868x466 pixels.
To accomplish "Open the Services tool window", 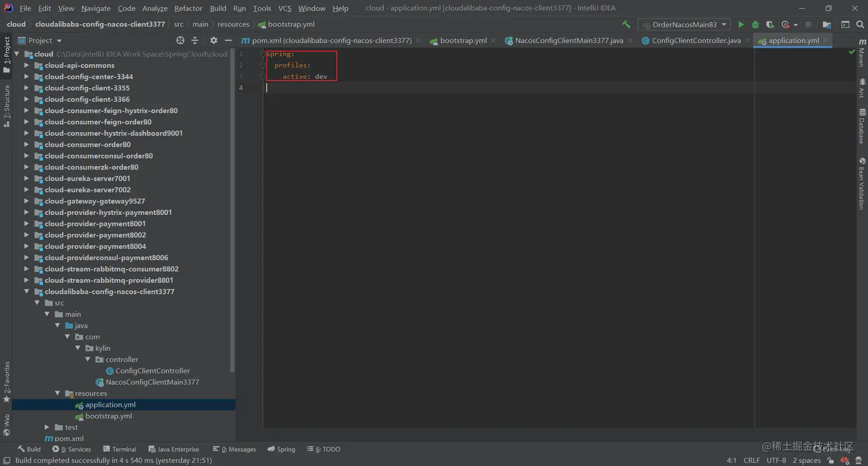I will coord(72,449).
